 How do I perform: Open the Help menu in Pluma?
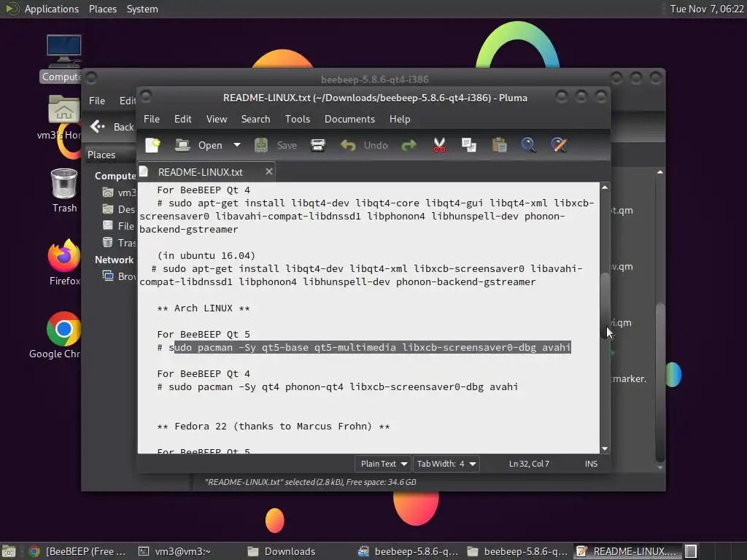pyautogui.click(x=400, y=119)
